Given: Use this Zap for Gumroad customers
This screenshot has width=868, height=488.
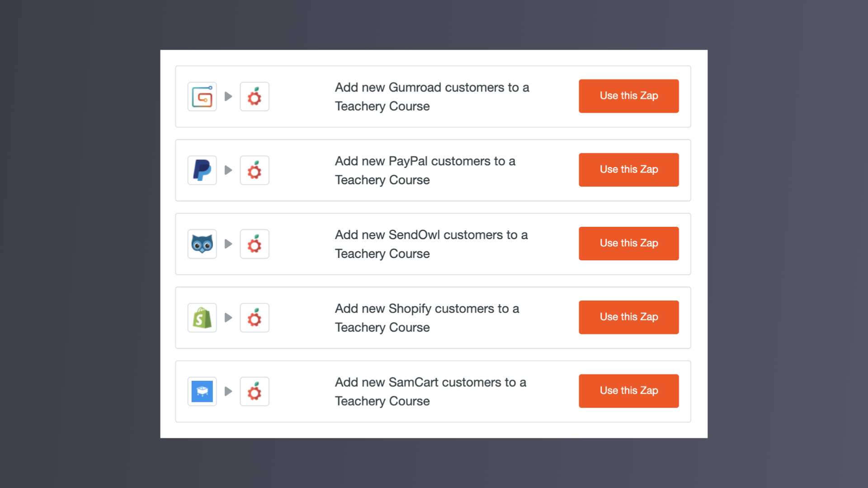Looking at the screenshot, I should point(628,96).
